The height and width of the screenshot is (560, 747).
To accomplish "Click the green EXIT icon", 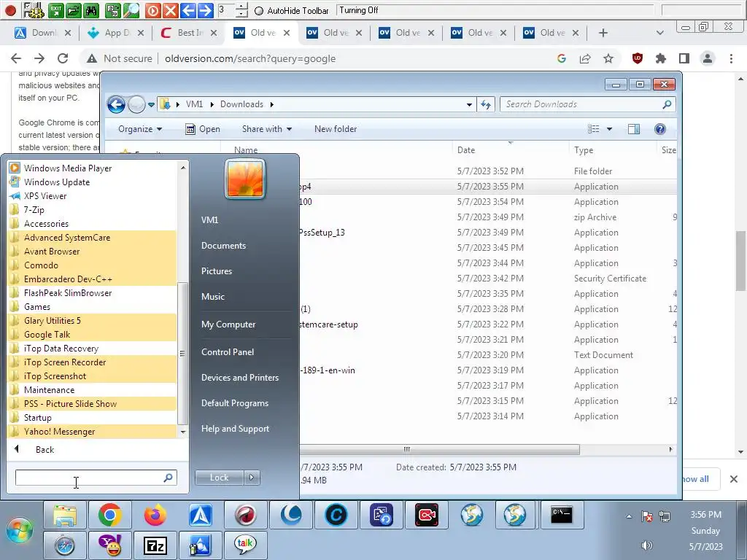I will (56, 10).
